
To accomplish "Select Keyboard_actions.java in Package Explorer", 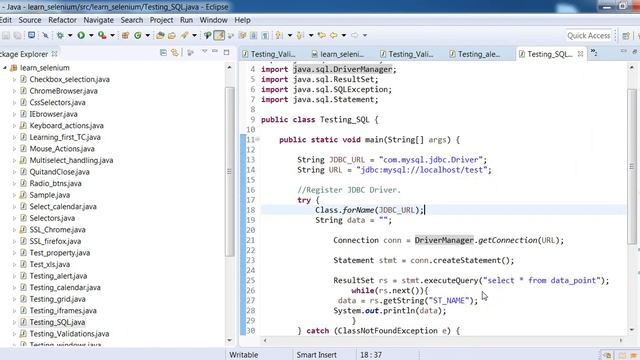I will pyautogui.click(x=66, y=126).
